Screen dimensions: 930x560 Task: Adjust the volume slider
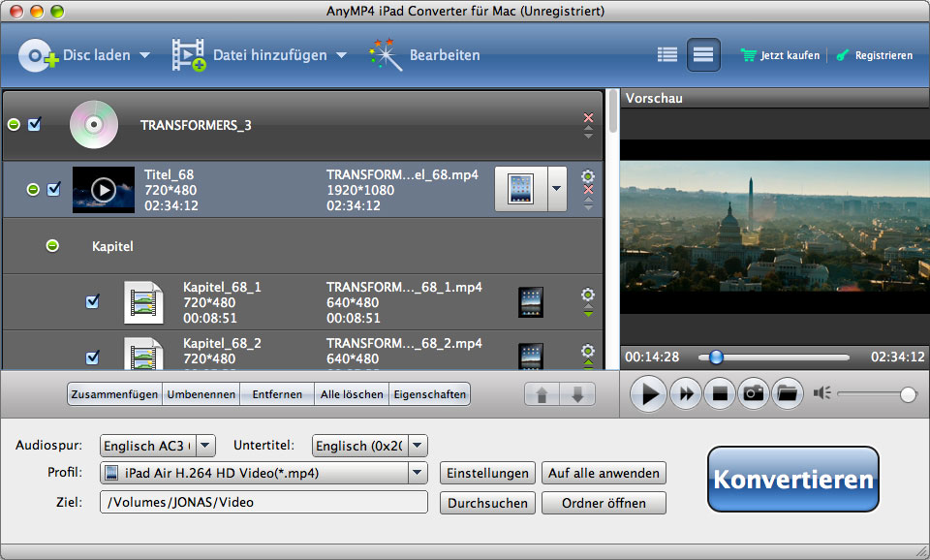[878, 394]
